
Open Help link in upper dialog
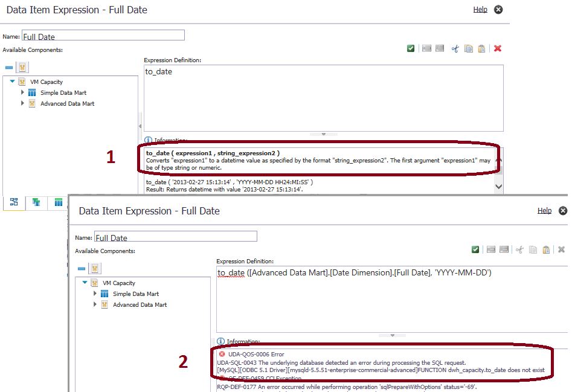click(x=480, y=10)
